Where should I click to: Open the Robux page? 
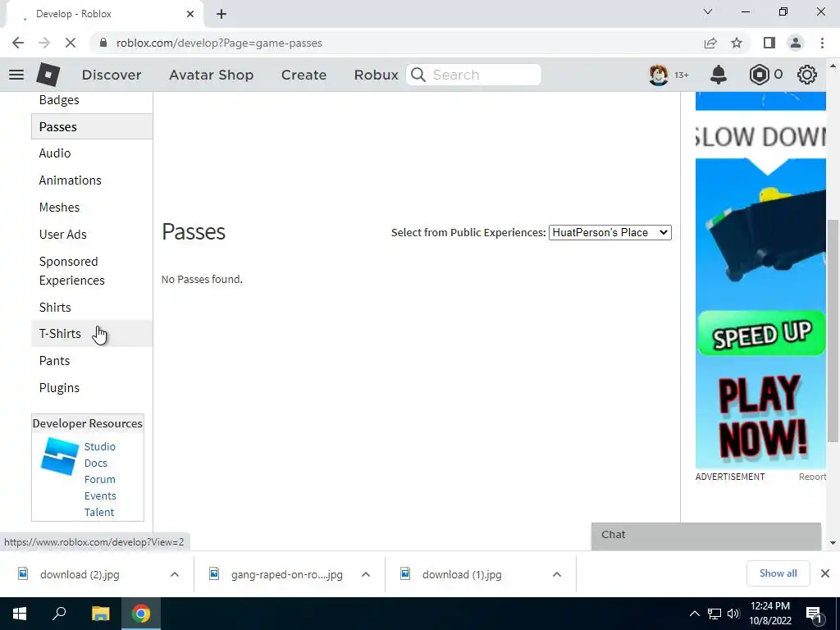pyautogui.click(x=376, y=75)
